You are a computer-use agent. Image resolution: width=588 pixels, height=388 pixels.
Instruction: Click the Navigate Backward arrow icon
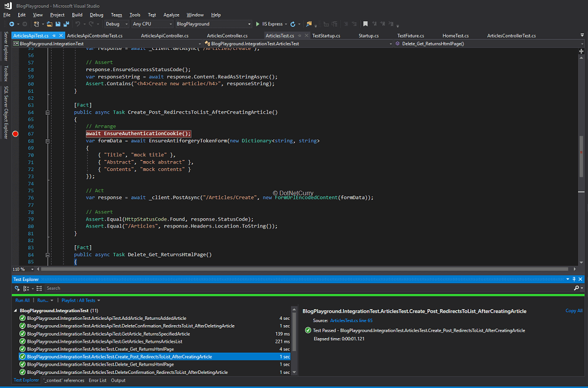pos(11,24)
